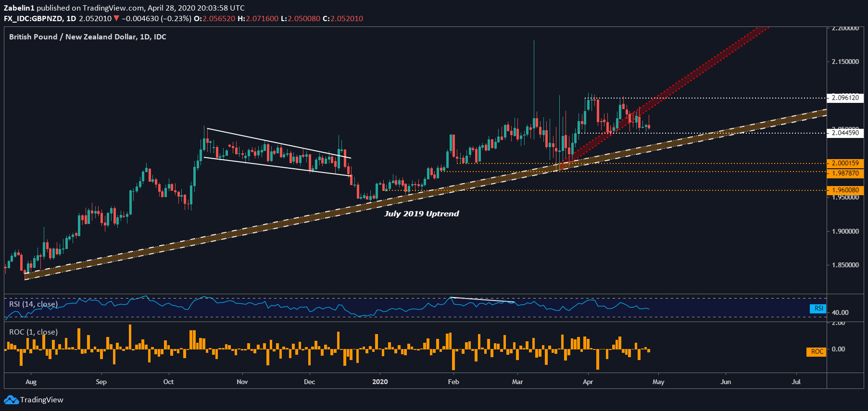Click the RSI (14, close) indicator label
Viewport: 868px width, 411px height.
click(34, 304)
